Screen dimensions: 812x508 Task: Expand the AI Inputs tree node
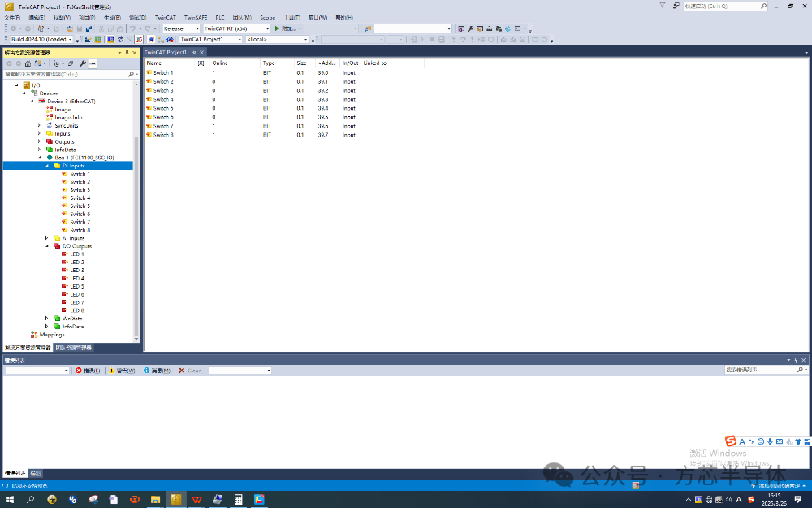(46, 238)
